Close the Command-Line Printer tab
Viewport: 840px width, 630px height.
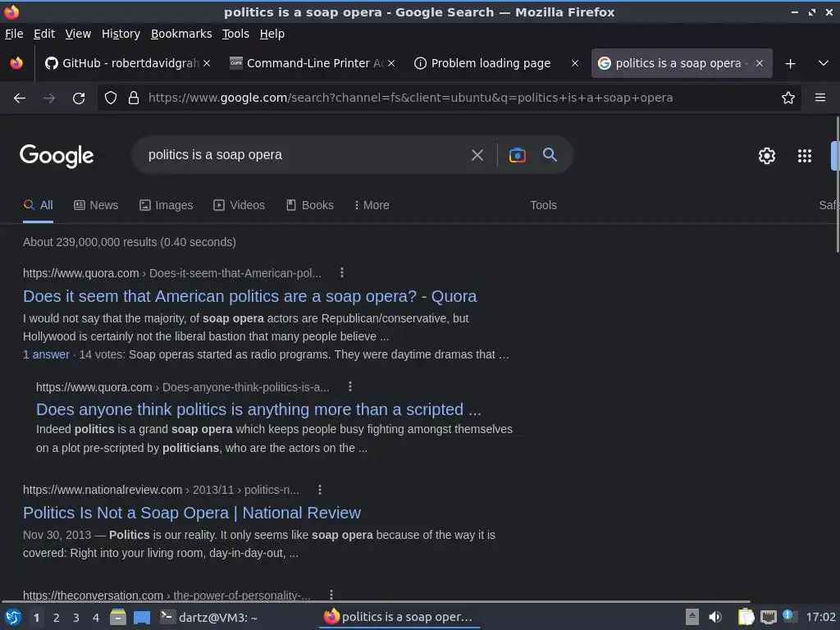point(391,63)
